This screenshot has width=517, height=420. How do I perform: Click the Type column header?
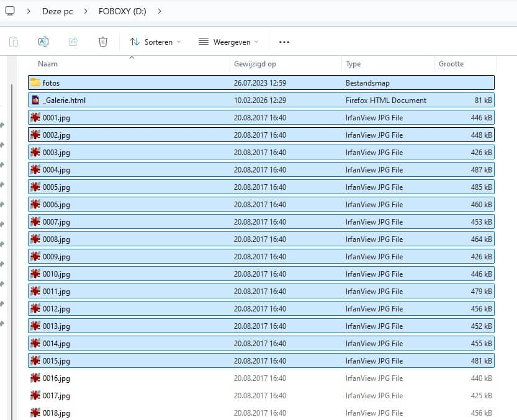tap(353, 64)
